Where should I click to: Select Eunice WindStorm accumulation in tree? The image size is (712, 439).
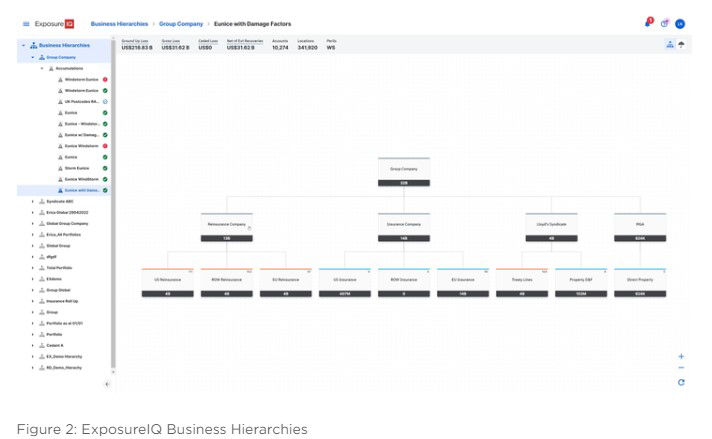pyautogui.click(x=81, y=179)
